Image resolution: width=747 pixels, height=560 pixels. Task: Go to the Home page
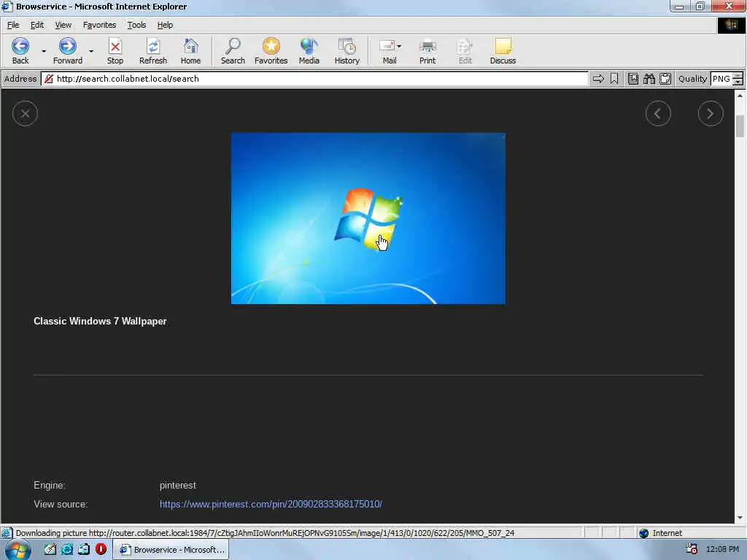tap(190, 51)
